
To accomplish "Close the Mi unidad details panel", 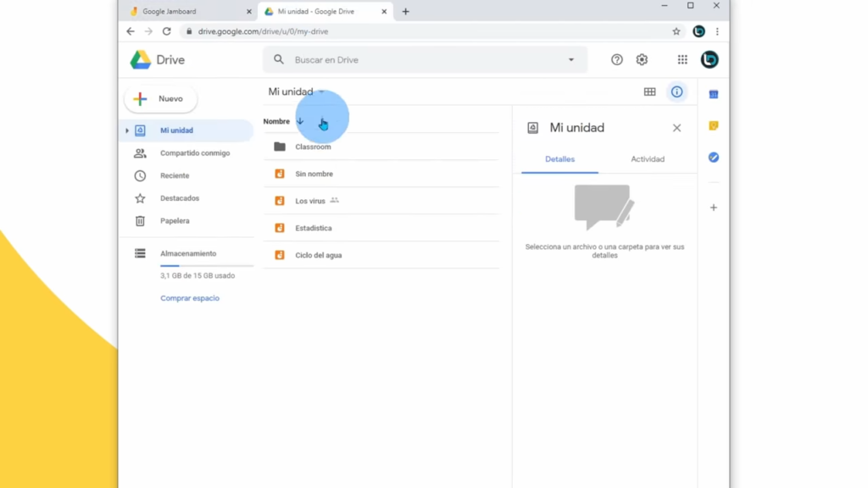I will pos(677,128).
